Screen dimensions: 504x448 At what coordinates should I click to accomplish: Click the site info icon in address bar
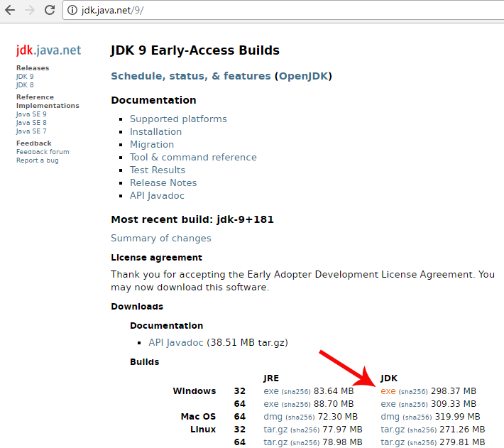(x=72, y=10)
